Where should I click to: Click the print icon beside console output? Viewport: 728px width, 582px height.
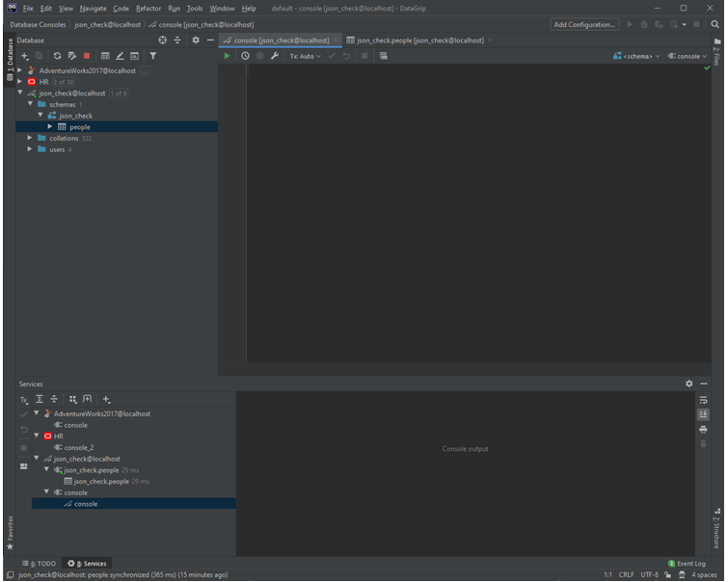coord(703,429)
